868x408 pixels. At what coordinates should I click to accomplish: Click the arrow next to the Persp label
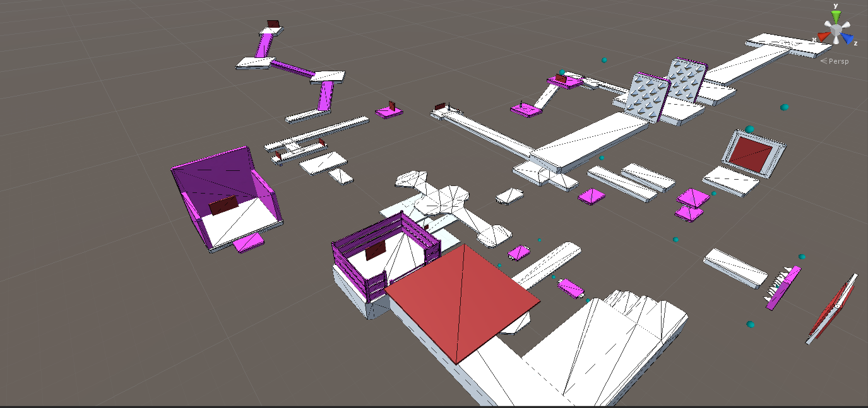pos(823,61)
